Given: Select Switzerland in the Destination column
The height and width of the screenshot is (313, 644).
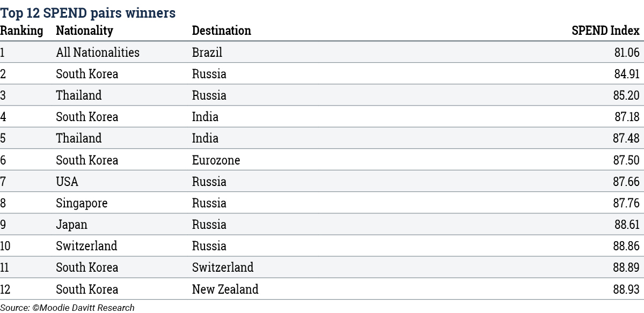Looking at the screenshot, I should click(x=223, y=267).
